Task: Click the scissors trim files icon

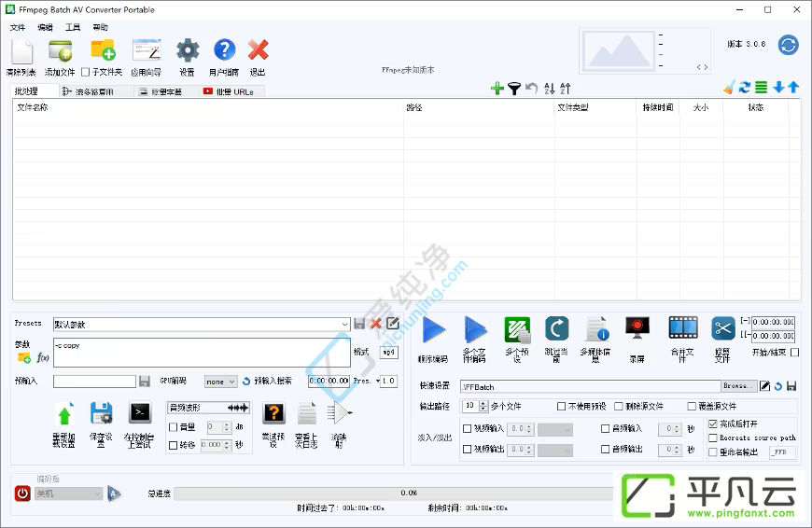Action: 723,328
